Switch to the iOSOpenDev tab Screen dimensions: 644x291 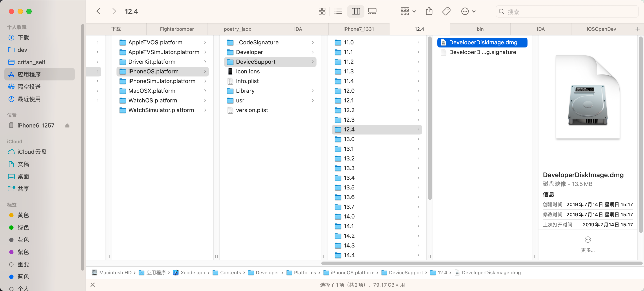coord(601,29)
